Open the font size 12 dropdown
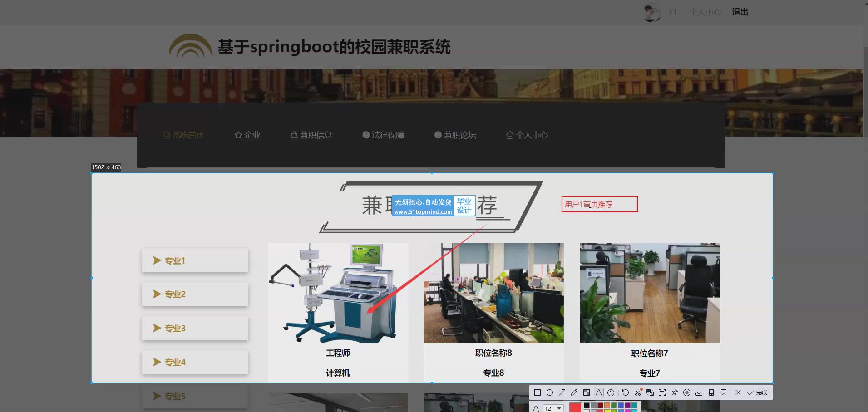The height and width of the screenshot is (412, 868). tap(553, 408)
